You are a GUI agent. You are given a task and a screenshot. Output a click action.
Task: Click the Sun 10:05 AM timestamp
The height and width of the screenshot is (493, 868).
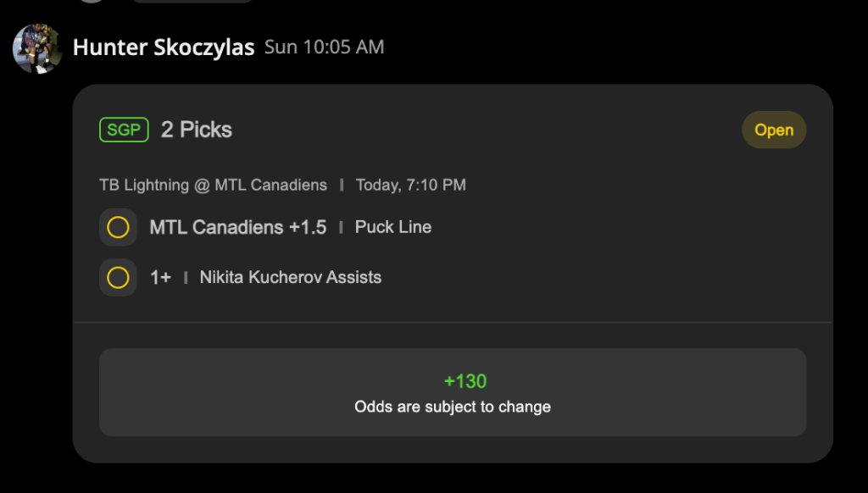[324, 47]
